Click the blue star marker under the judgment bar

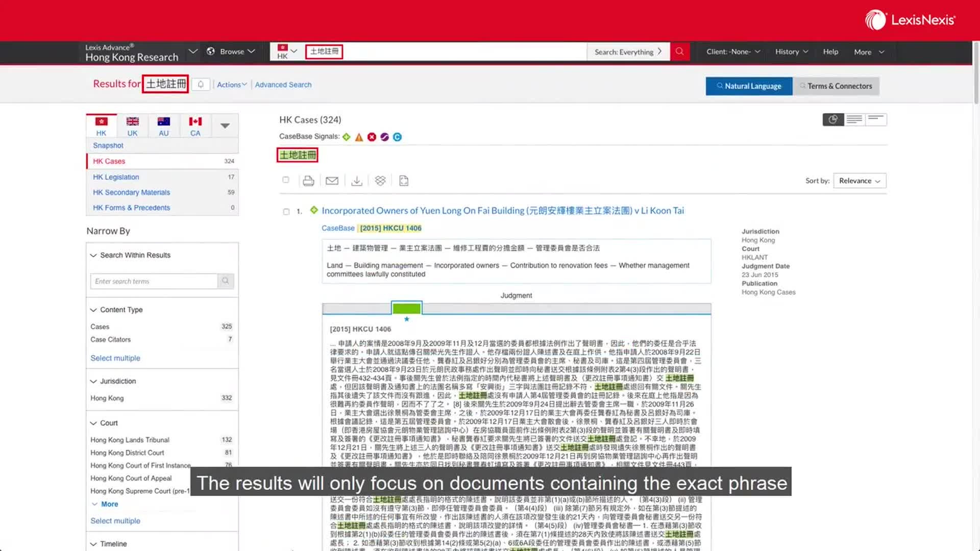point(407,319)
